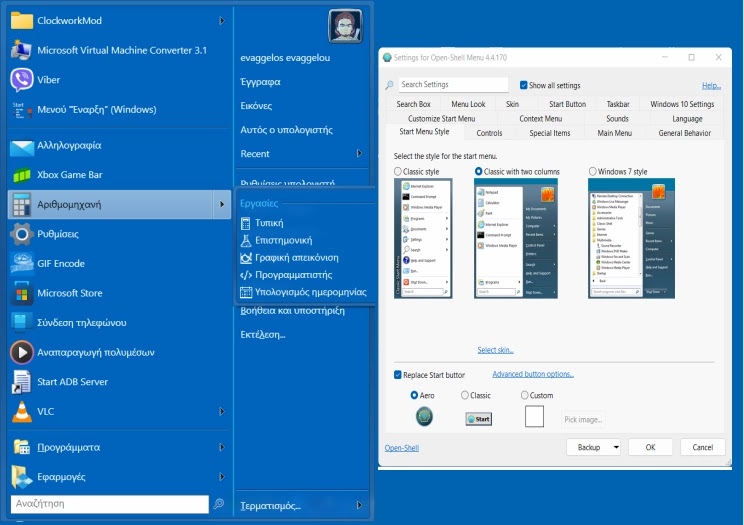744x525 pixels.
Task: Launch Xbox Game Bar icon
Action: click(21, 175)
